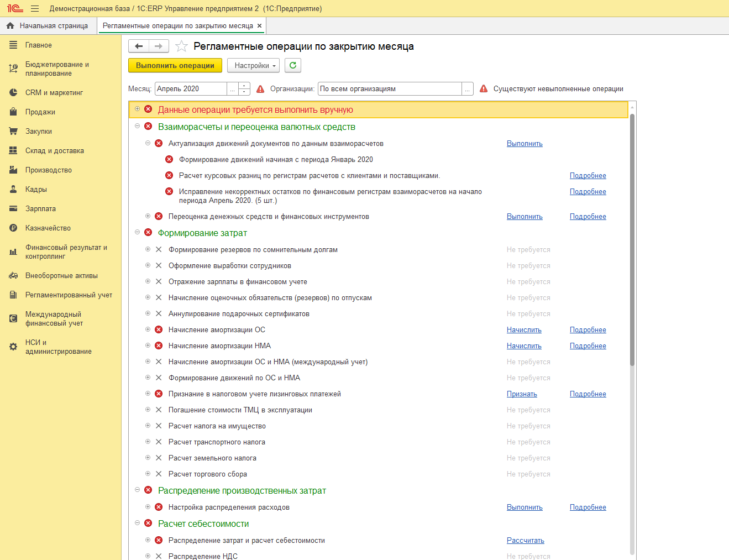
Task: Expand Формирование резервов по сомнительным долгам row
Action: click(x=148, y=249)
